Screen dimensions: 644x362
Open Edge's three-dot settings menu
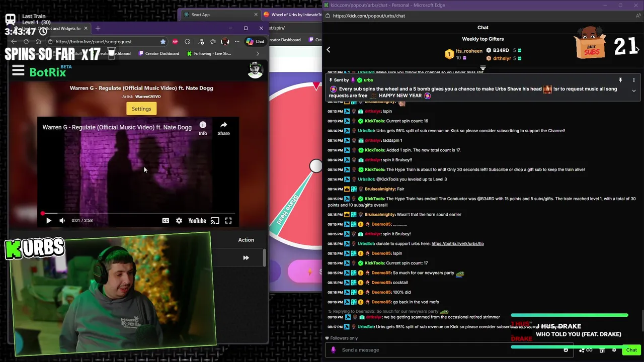click(x=237, y=41)
